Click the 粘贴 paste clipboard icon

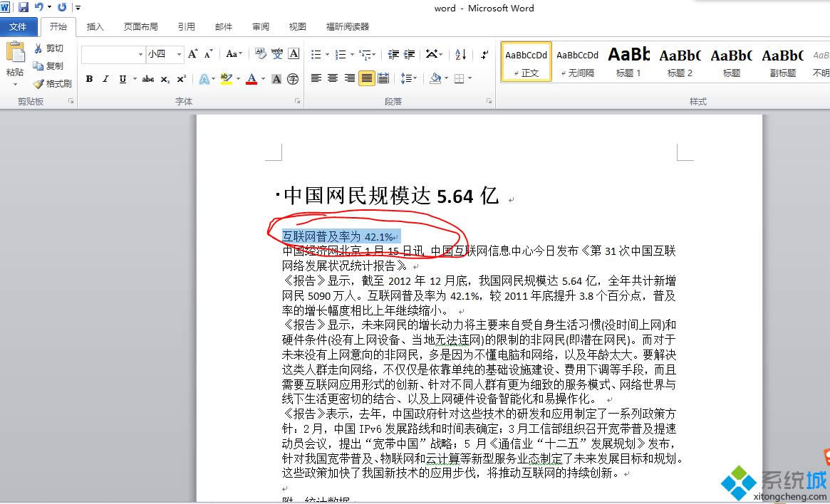click(16, 53)
